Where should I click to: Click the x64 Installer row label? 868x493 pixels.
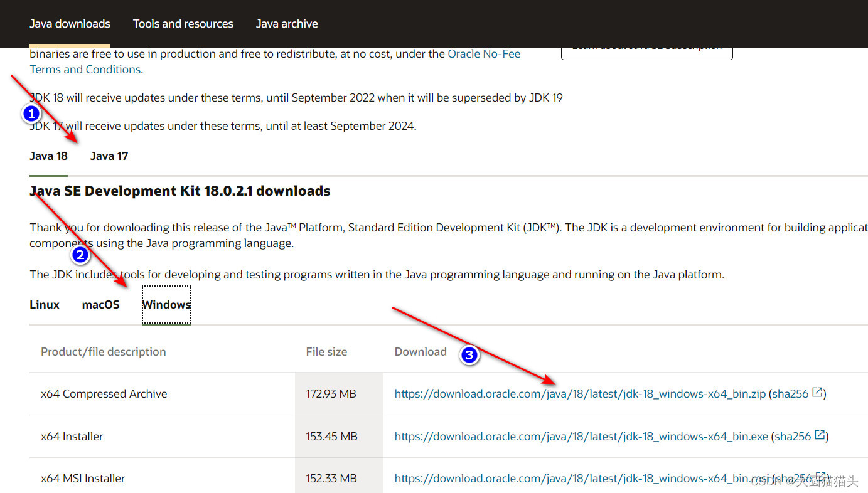(x=72, y=437)
